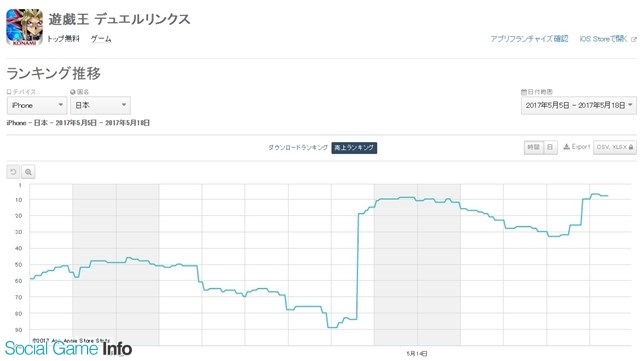The height and width of the screenshot is (361, 640).
Task: Open the 日本 country dropdown
Action: click(x=100, y=105)
